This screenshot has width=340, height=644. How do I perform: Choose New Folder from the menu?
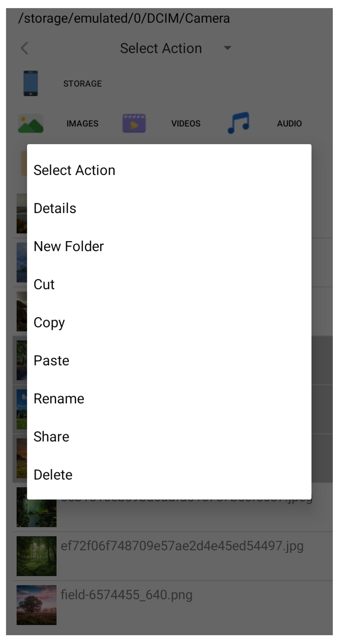tap(169, 246)
